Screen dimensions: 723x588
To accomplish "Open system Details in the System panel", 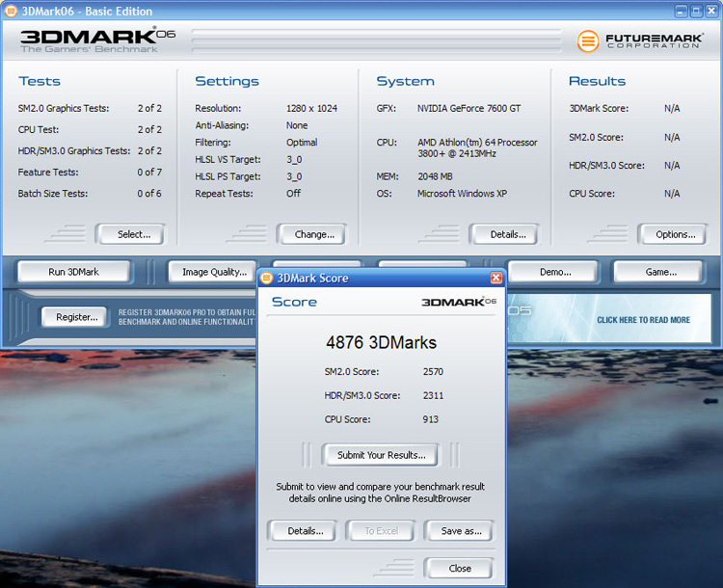I will tap(504, 234).
